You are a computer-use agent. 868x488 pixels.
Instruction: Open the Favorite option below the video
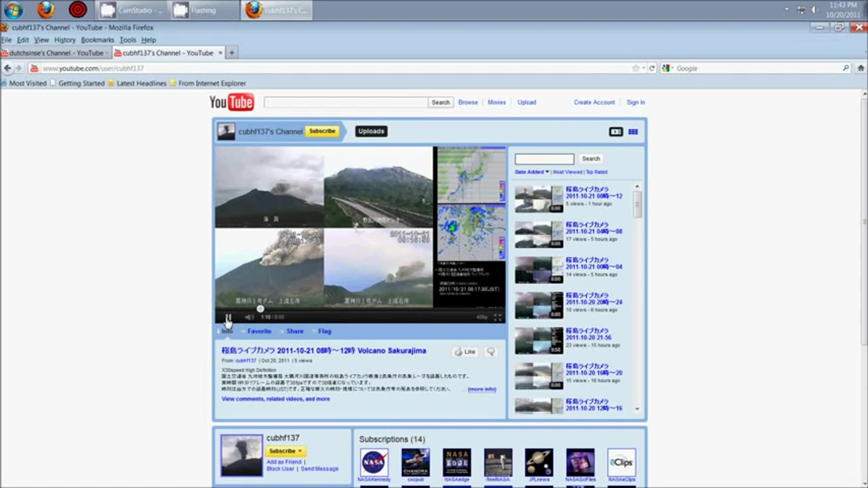click(259, 331)
